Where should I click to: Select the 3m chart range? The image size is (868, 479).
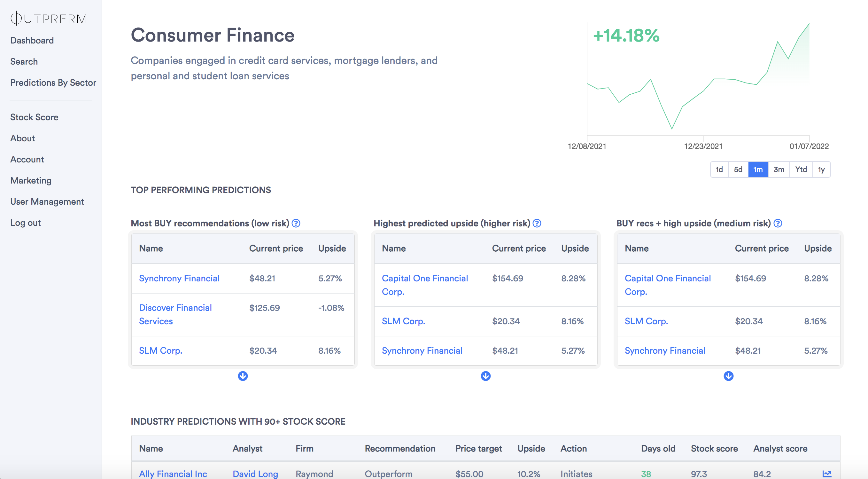779,169
